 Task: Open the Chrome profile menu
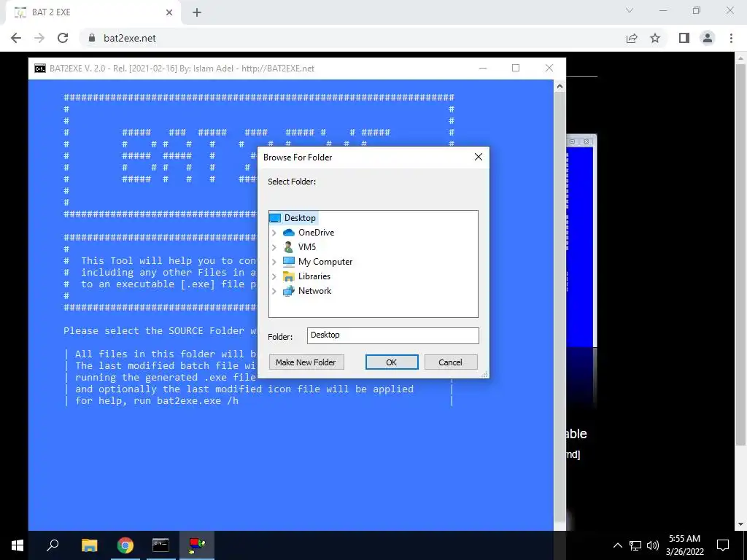pyautogui.click(x=708, y=38)
